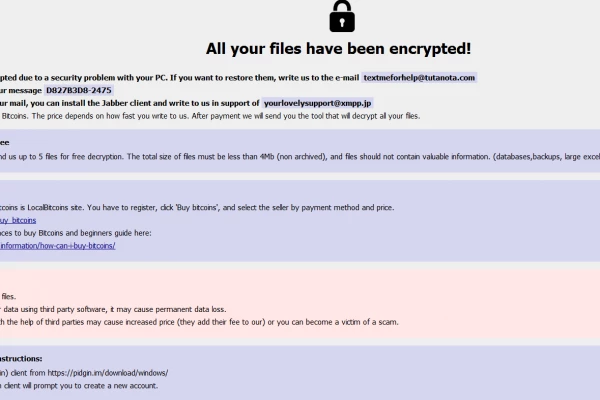Viewport: 600px width, 400px height.
Task: Open the buy_bitcoins hyperlink
Action: 18,220
